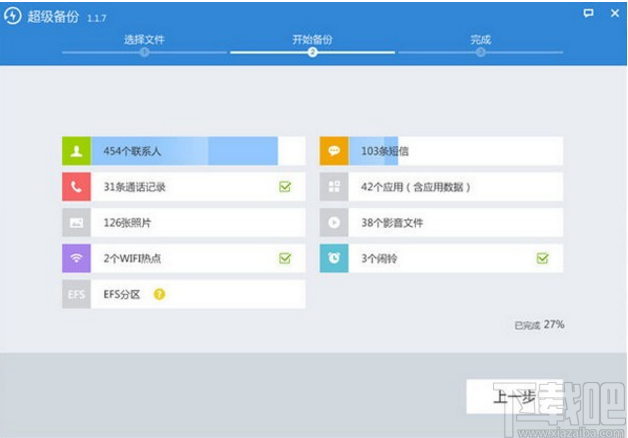Select the 38个影音文件 row text

[x=392, y=223]
